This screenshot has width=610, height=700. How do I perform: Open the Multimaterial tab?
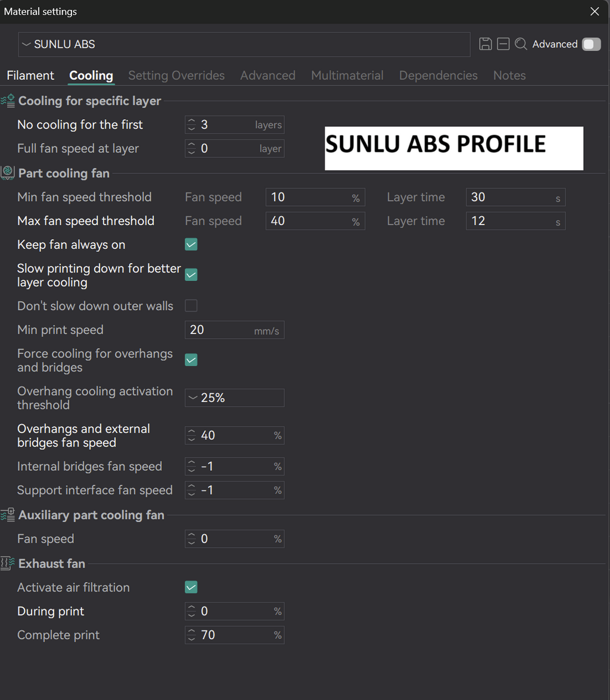pyautogui.click(x=347, y=76)
